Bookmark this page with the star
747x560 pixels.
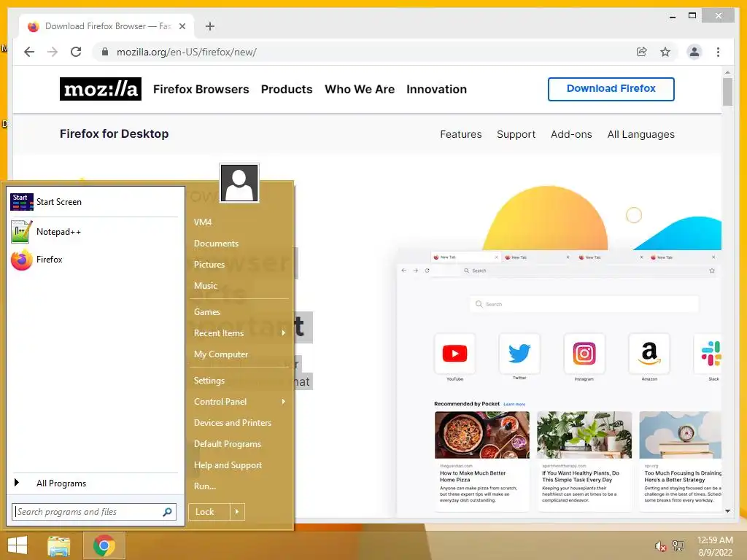(665, 52)
